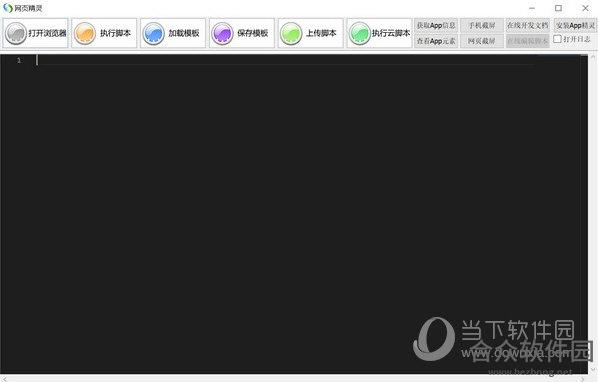Screen dimensions: 598x382
Task: Click the horizontal scrollbar left arrow
Action: click(4, 379)
